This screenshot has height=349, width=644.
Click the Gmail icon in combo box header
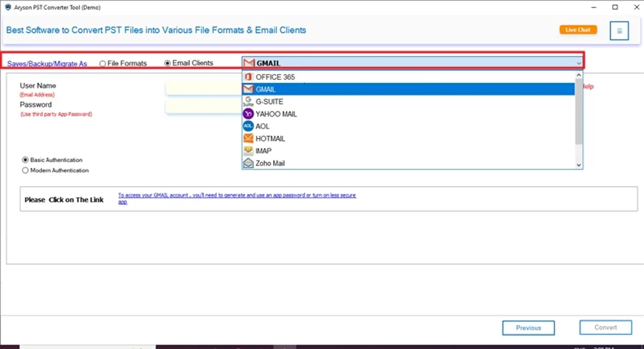(249, 63)
